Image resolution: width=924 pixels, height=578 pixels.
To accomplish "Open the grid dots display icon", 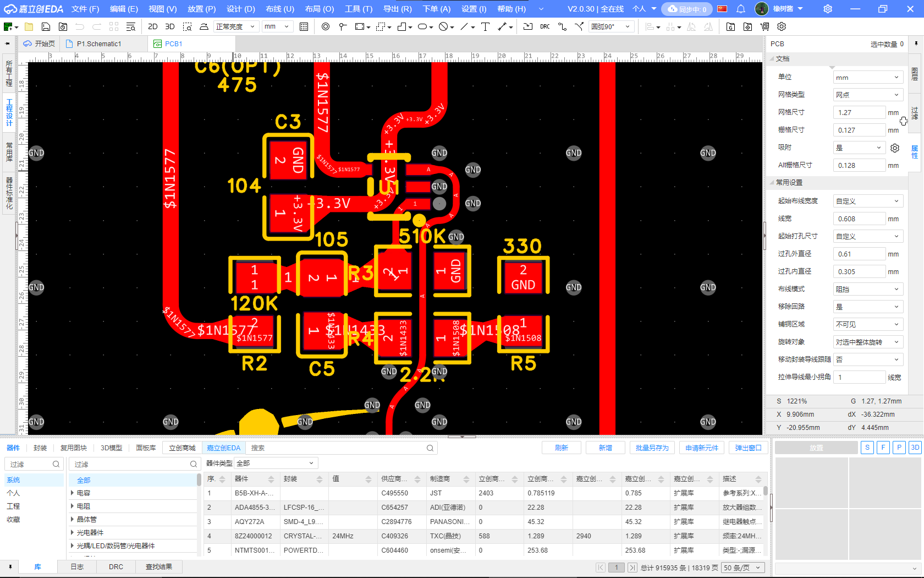I will pyautogui.click(x=304, y=26).
